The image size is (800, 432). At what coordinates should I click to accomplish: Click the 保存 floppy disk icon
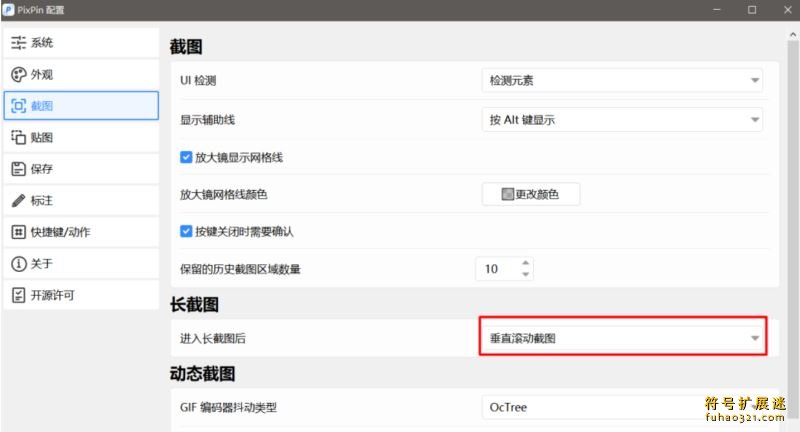(18, 169)
